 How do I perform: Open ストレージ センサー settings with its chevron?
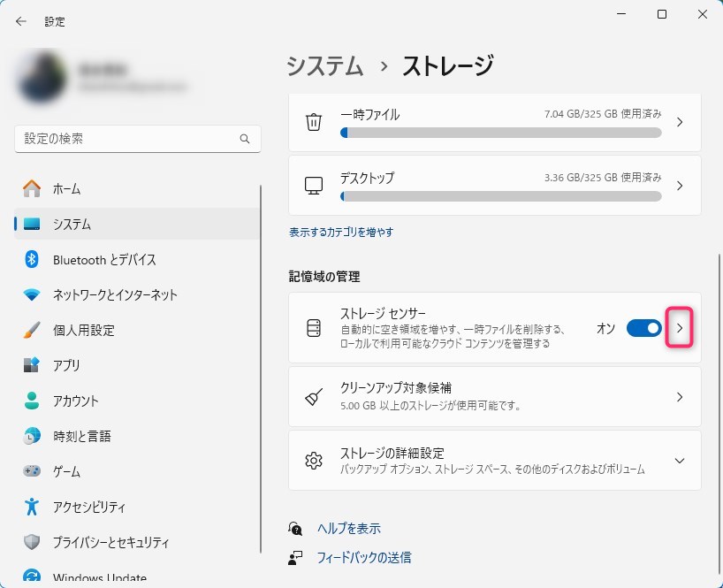point(679,328)
